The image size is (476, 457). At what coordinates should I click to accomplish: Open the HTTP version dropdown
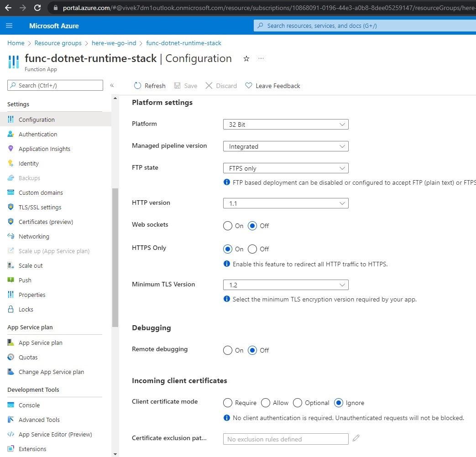(x=286, y=203)
